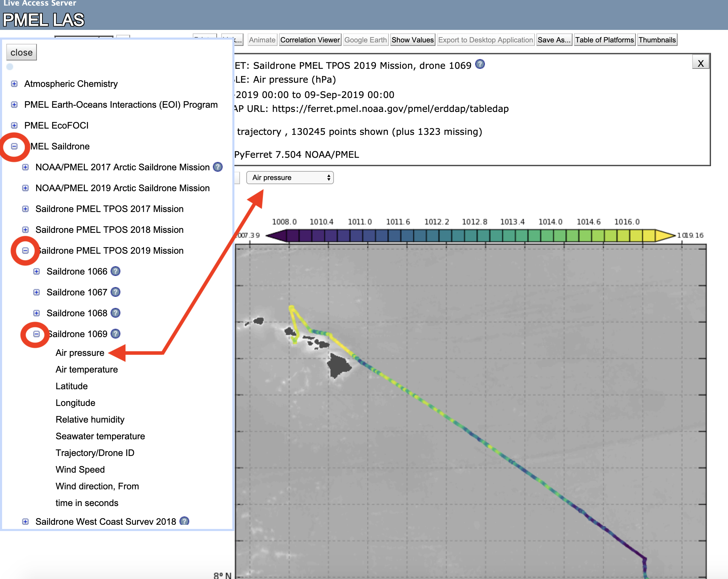Expand the Atmospheric Chemistry category
Screen dimensions: 728x579
click(x=14, y=84)
